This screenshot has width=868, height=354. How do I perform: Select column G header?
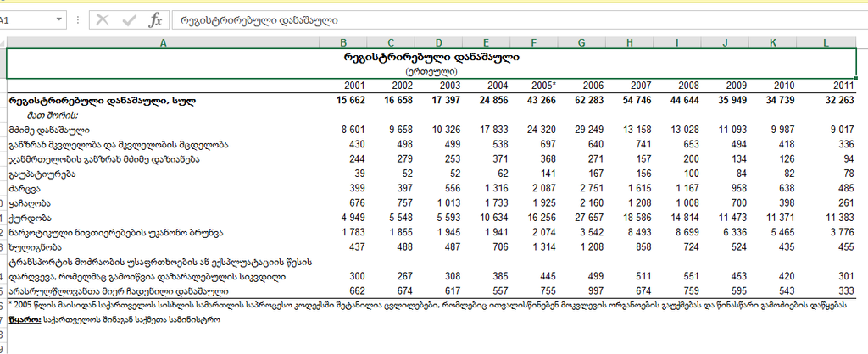click(x=581, y=42)
